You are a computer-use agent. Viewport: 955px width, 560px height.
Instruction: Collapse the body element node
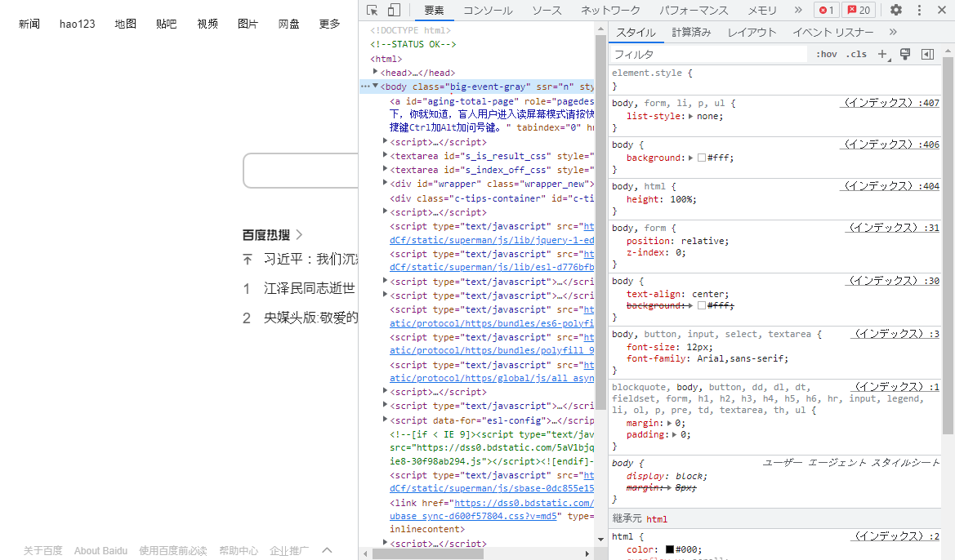click(x=375, y=86)
